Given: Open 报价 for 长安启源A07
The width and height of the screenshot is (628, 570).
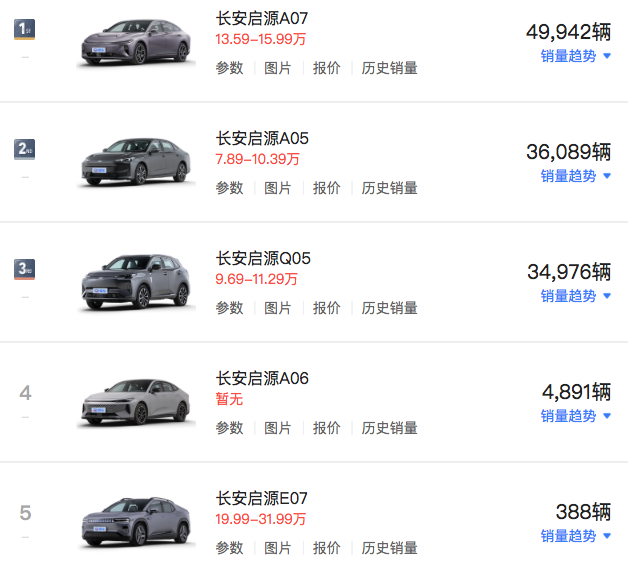Looking at the screenshot, I should point(327,68).
